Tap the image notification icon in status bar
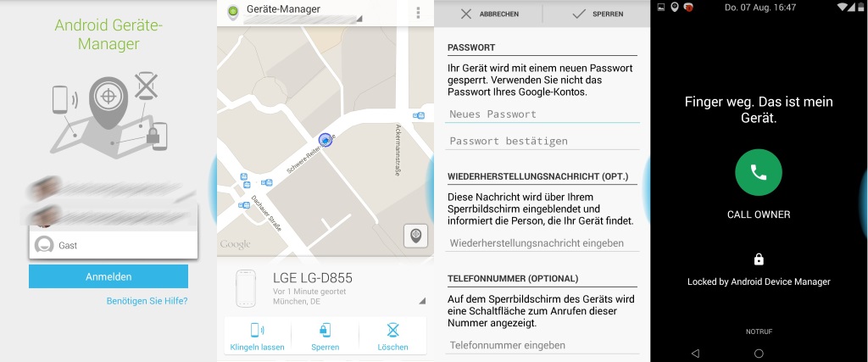 coord(660,7)
